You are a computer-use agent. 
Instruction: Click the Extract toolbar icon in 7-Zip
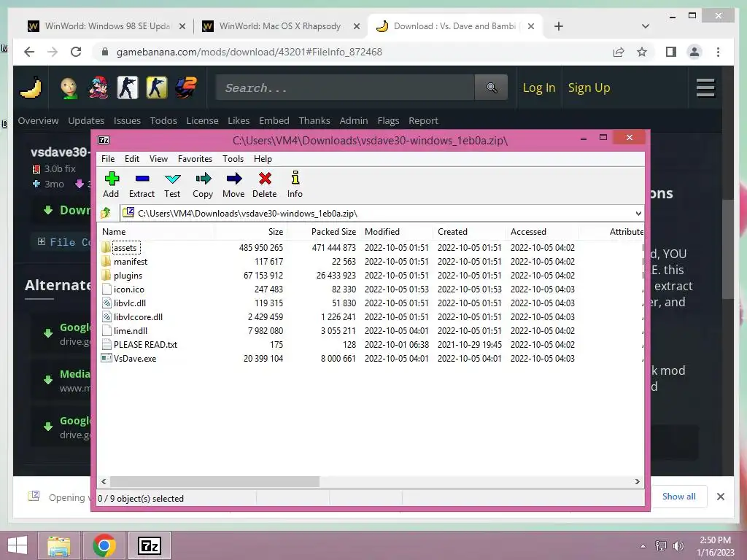pyautogui.click(x=142, y=184)
